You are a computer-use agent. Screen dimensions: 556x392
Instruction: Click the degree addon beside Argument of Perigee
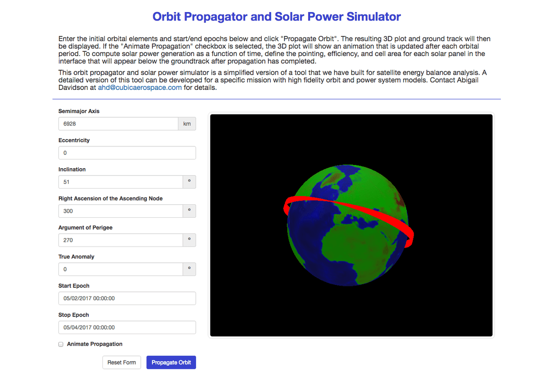pos(189,240)
